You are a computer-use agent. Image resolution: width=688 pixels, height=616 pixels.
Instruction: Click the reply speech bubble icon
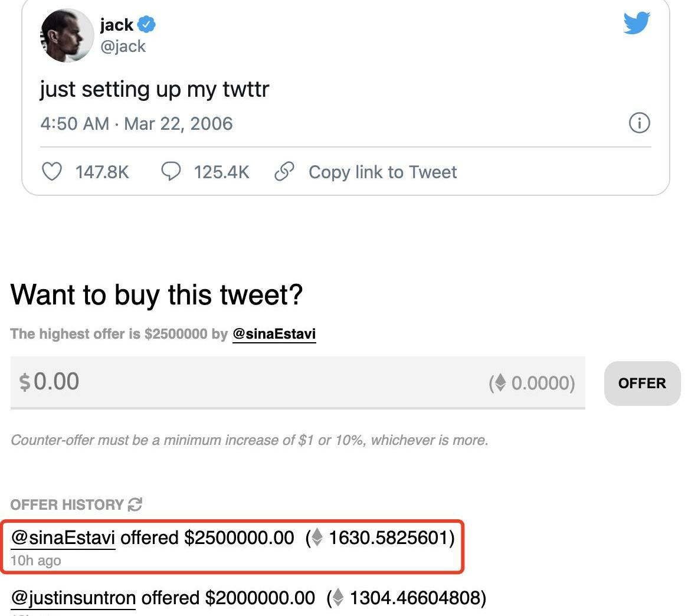171,172
